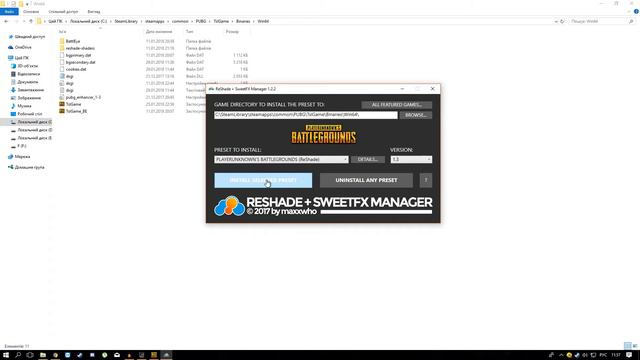
Task: Open Pictures in the navigation pane
Action: [x=29, y=98]
